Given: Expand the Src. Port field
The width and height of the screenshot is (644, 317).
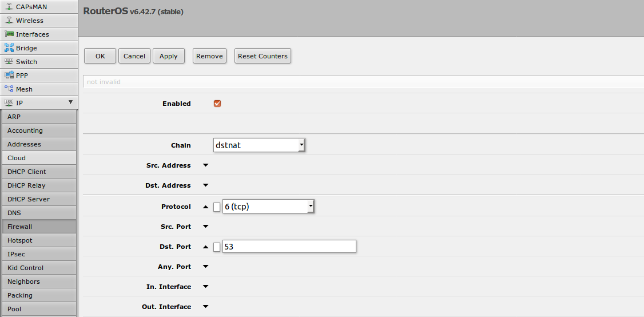Looking at the screenshot, I should (206, 227).
